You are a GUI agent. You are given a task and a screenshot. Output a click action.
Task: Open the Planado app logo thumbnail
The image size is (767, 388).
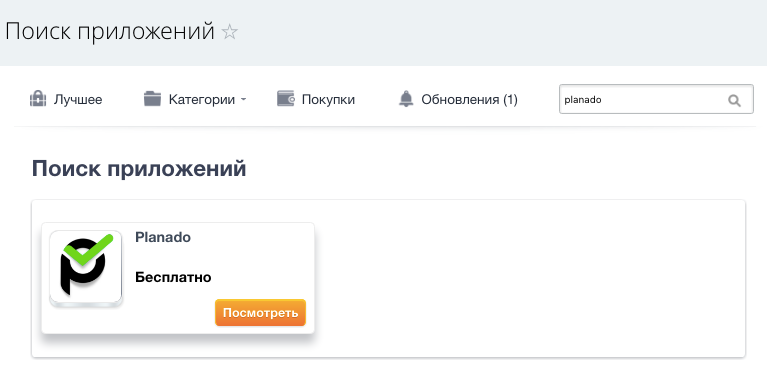86,269
